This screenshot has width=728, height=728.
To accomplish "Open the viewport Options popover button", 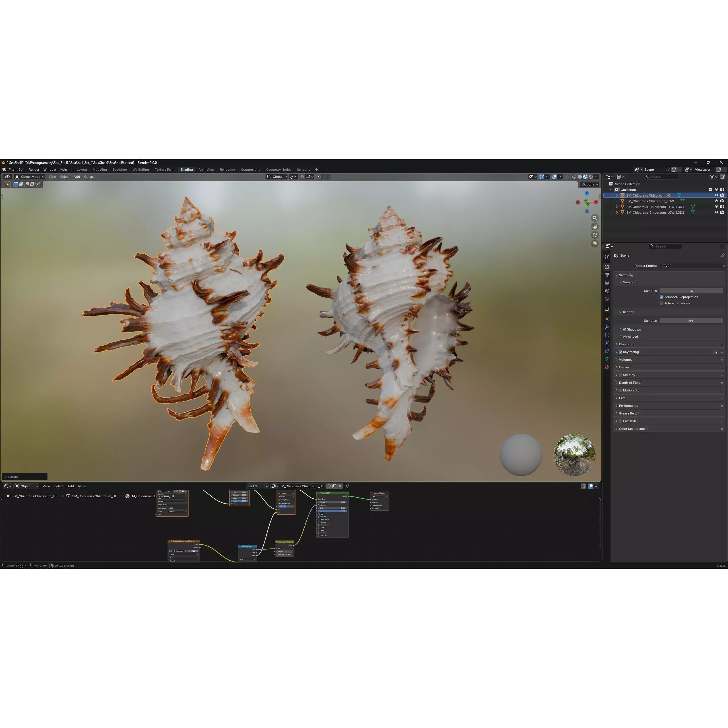I will point(589,184).
